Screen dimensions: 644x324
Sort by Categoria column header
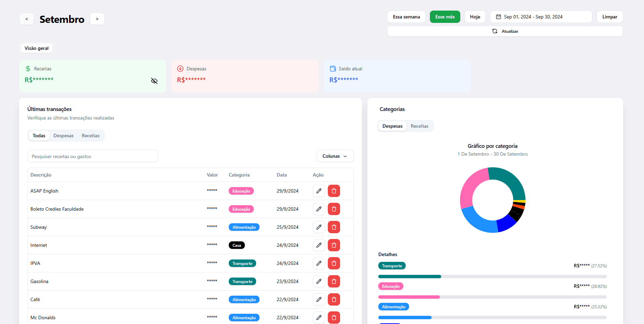click(x=239, y=175)
